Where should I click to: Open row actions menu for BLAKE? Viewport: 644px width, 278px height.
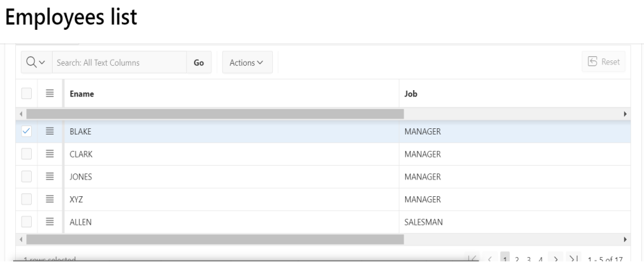pyautogui.click(x=49, y=130)
